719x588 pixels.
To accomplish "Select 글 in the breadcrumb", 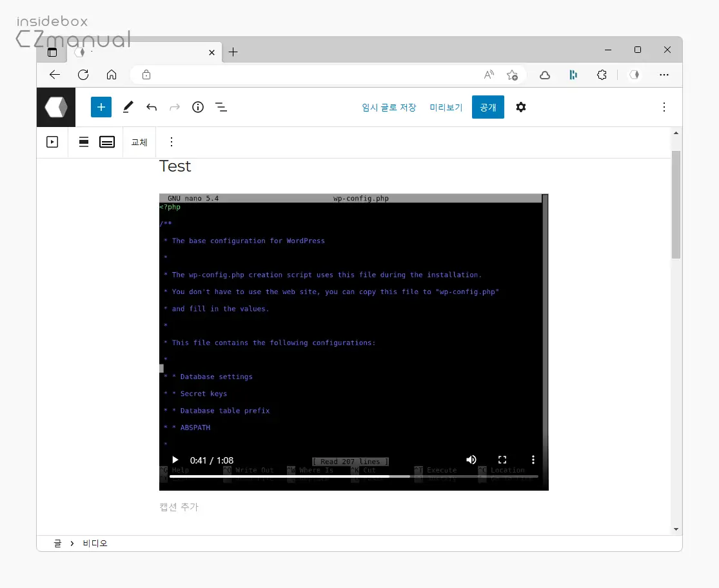I will pyautogui.click(x=57, y=544).
